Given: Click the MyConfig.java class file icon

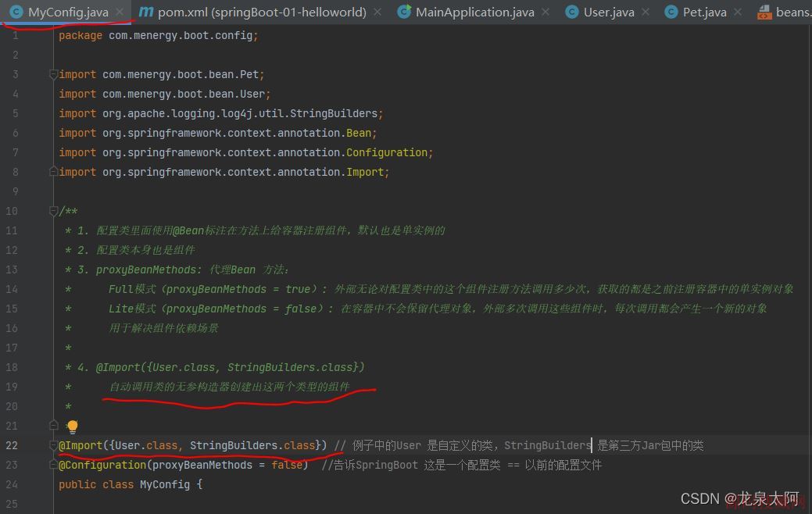Looking at the screenshot, I should (16, 12).
